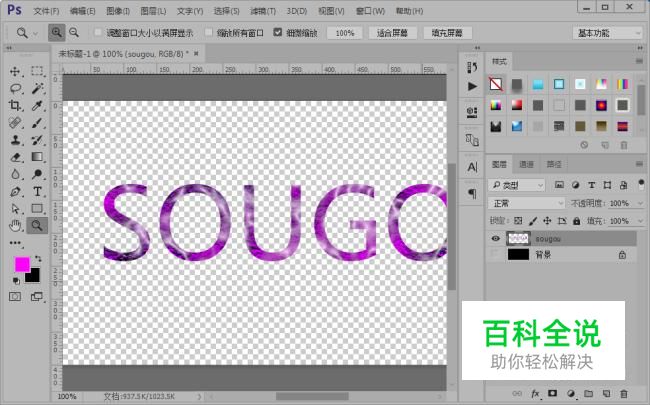Click the 100% zoom button
650x405 pixels.
tap(344, 33)
